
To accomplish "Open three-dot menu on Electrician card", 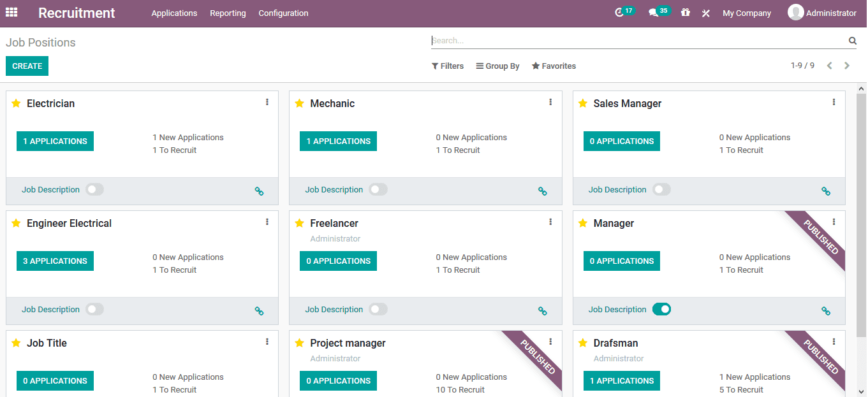I will 267,102.
